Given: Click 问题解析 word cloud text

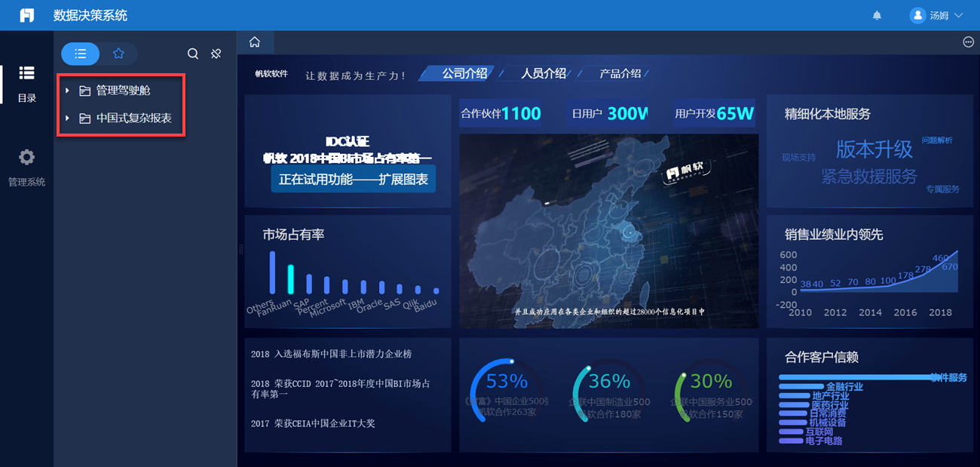Looking at the screenshot, I should coord(937,140).
